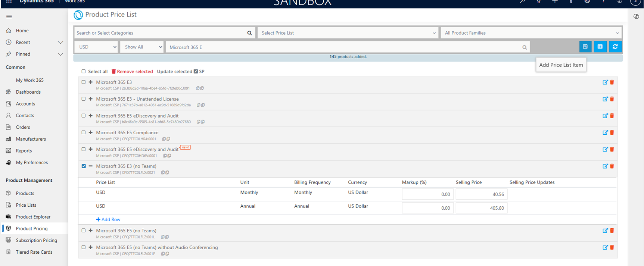
Task: Click Update selected
Action: (x=174, y=72)
